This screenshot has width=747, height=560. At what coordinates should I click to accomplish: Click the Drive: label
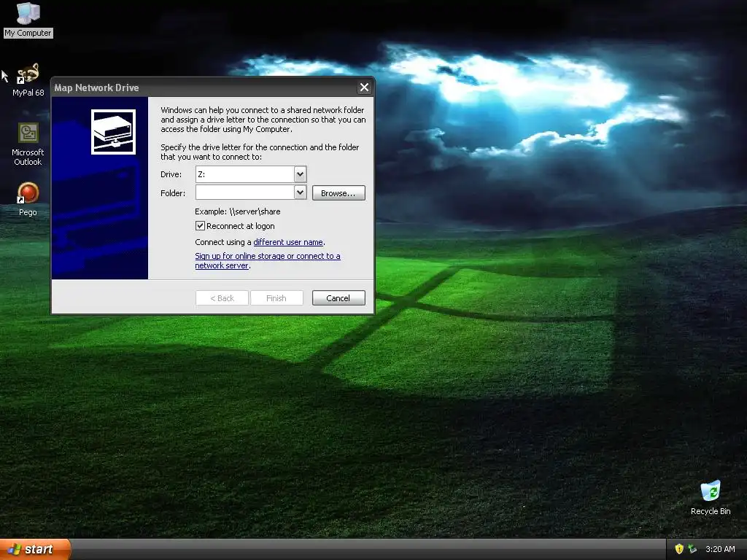coord(171,174)
